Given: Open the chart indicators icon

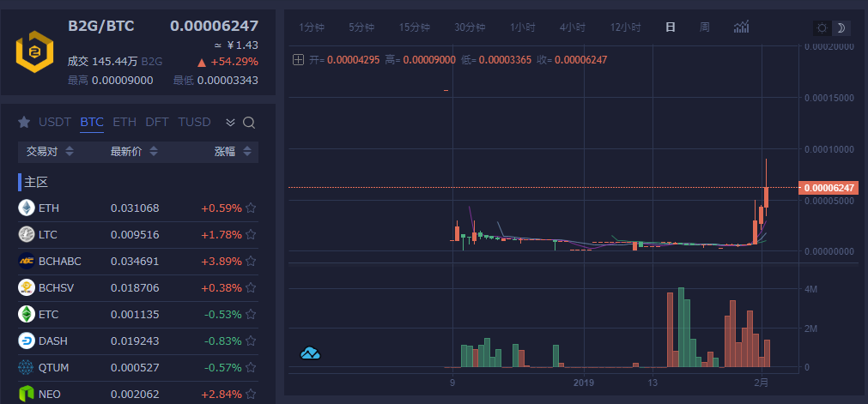Looking at the screenshot, I should click(x=741, y=27).
